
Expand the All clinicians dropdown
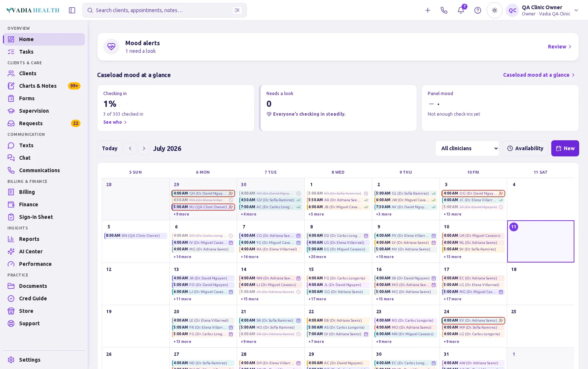[467, 148]
